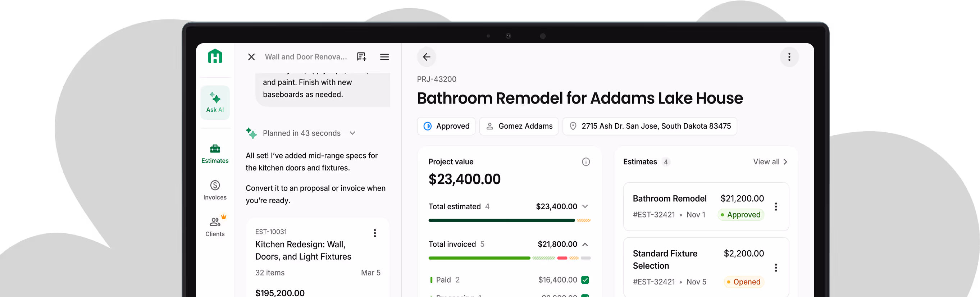Click the 'Wall and Door Renova...' chat title
Viewport: 980px width, 297px height.
pyautogui.click(x=306, y=57)
